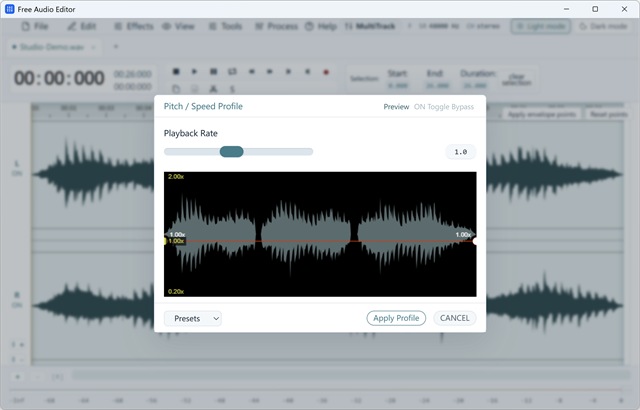This screenshot has height=410, width=640.
Task: Open the Edit menu
Action: point(82,27)
